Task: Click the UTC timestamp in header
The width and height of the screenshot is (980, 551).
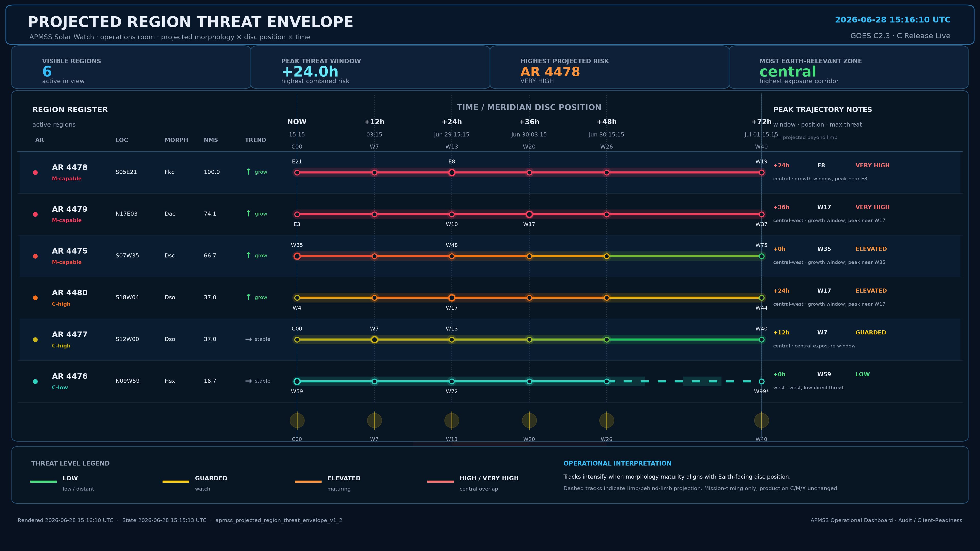Action: [892, 20]
